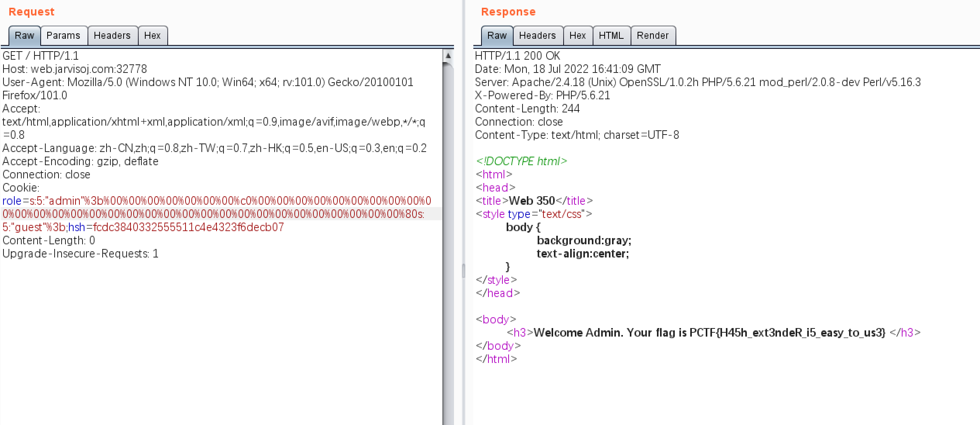980x425 pixels.
Task: Click the Cookie: header label
Action: (x=21, y=188)
